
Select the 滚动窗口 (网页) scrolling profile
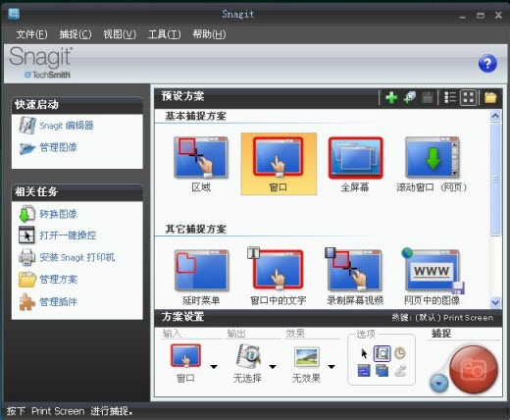pyautogui.click(x=432, y=165)
